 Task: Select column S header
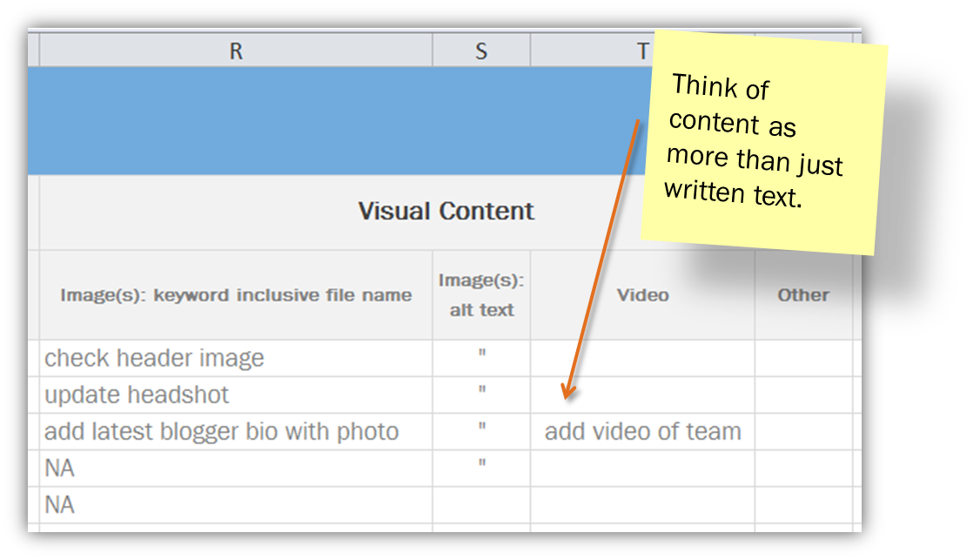pyautogui.click(x=481, y=51)
